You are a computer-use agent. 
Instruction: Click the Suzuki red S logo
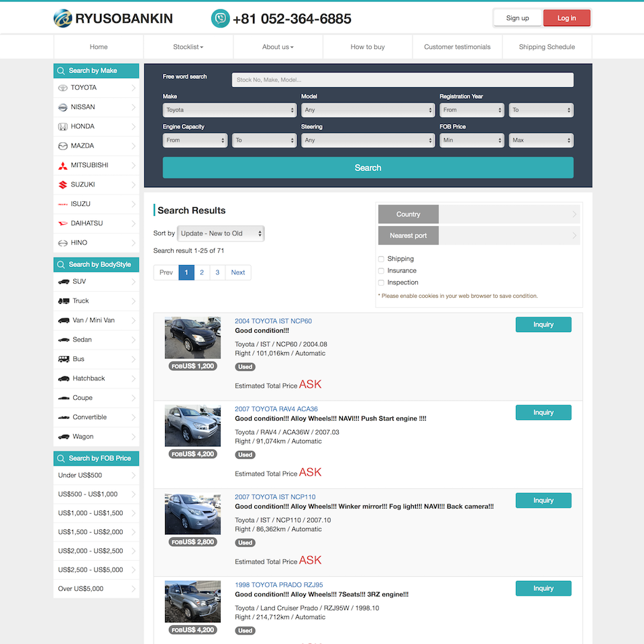63,185
